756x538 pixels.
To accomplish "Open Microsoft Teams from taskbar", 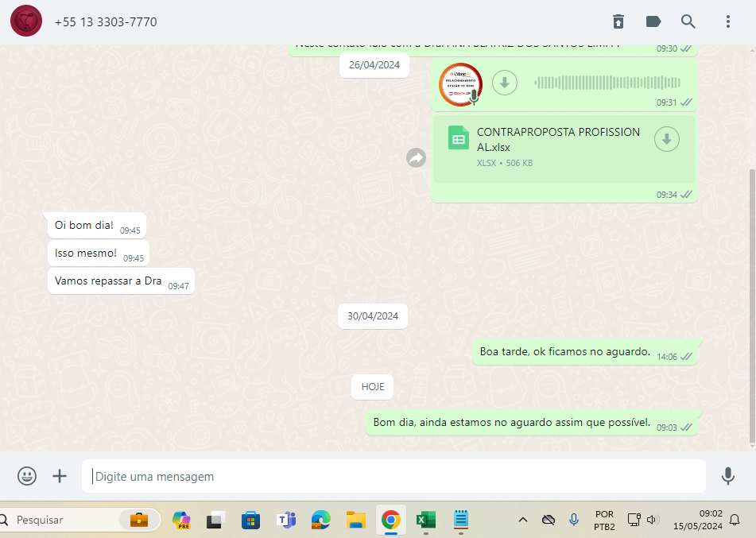I will pos(286,520).
